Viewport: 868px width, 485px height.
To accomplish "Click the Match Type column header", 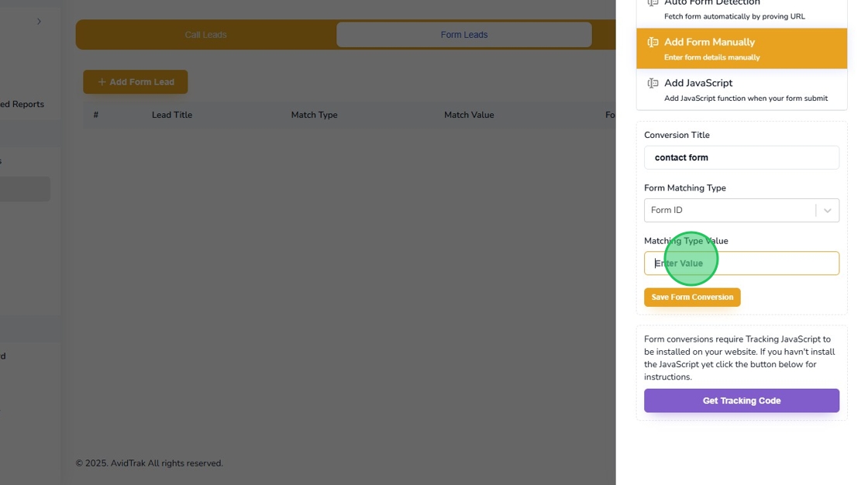I will (315, 115).
